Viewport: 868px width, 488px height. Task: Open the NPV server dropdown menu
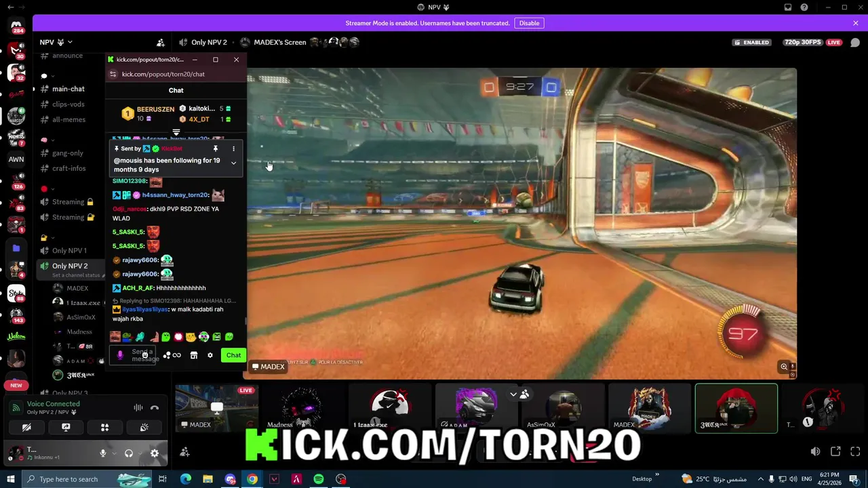[x=56, y=42]
